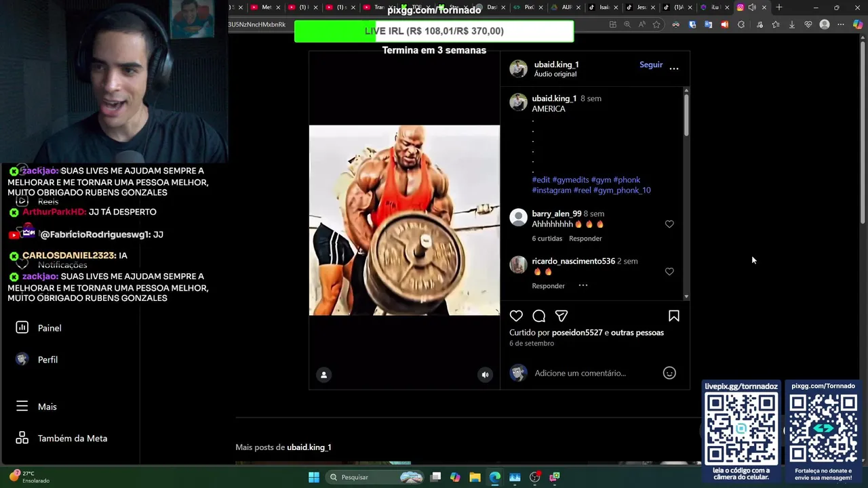Open read aloud icon in address bar
The width and height of the screenshot is (868, 488).
[642, 24]
